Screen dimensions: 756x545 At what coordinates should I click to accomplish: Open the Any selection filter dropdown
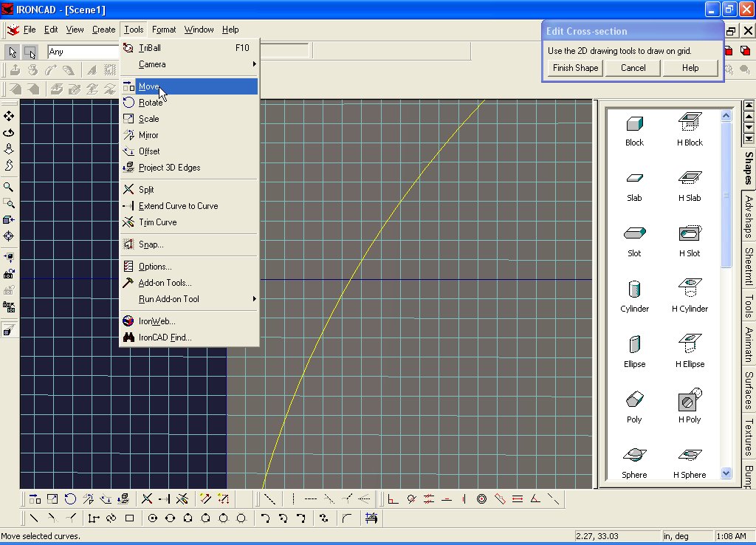click(x=83, y=52)
